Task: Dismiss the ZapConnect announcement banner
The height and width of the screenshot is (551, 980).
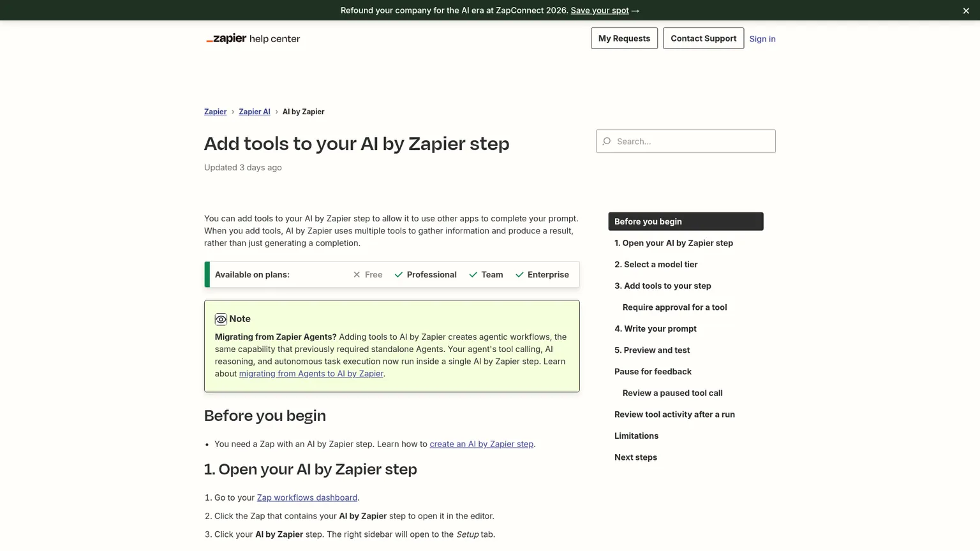Action: click(x=966, y=11)
